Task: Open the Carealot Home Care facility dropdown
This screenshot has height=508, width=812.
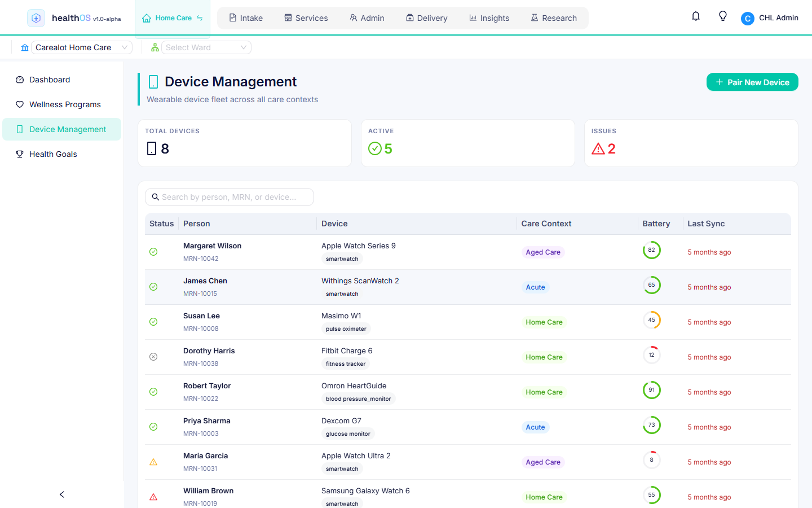Action: click(82, 47)
